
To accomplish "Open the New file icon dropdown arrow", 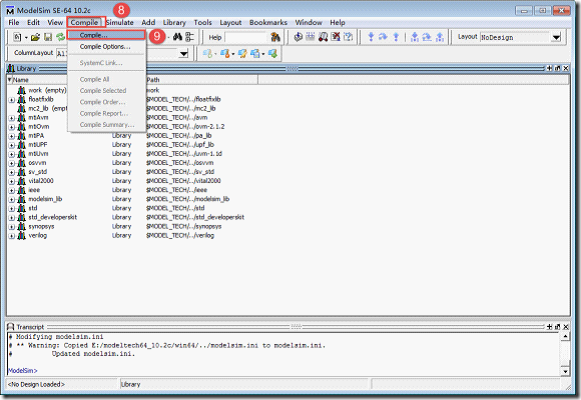I will [26, 37].
